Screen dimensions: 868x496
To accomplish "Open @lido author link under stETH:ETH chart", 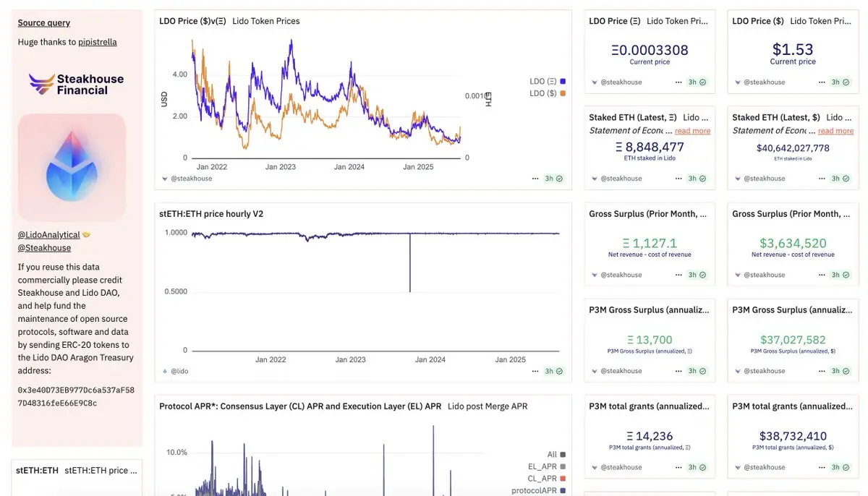I will pyautogui.click(x=179, y=371).
